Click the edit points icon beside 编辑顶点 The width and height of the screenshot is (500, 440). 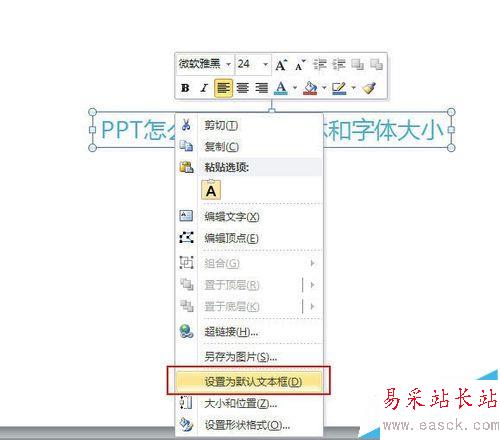(186, 238)
